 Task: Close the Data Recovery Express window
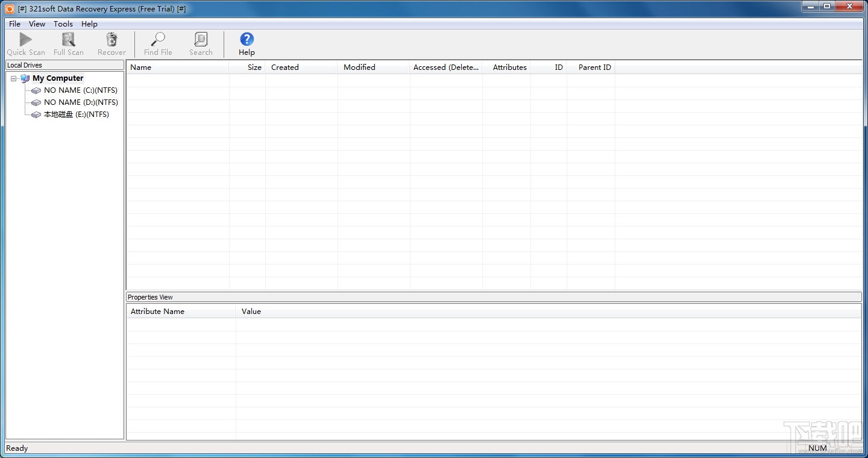point(849,6)
